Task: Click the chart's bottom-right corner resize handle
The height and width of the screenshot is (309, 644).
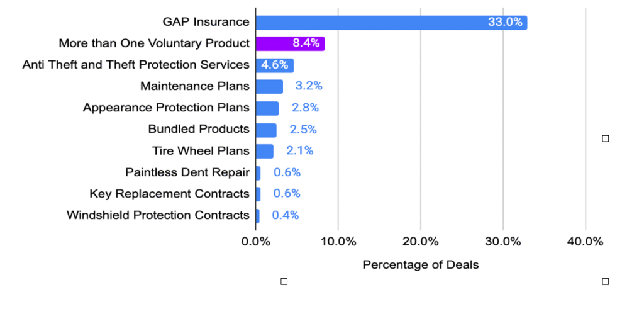Action: [x=606, y=281]
